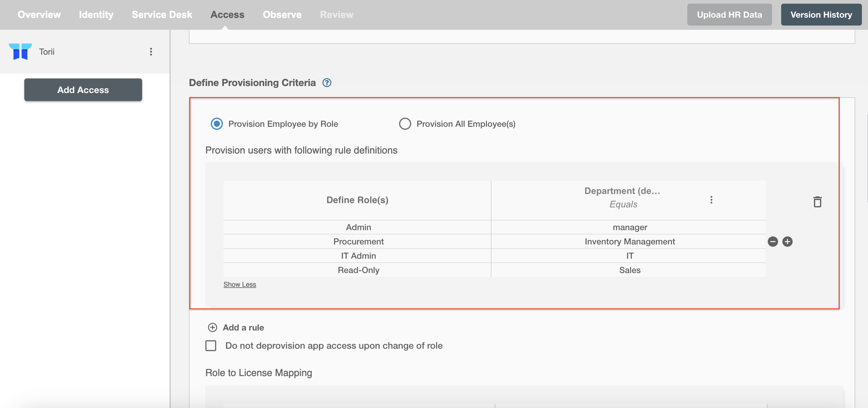
Task: Switch to the Service Desk tab
Action: 162,14
